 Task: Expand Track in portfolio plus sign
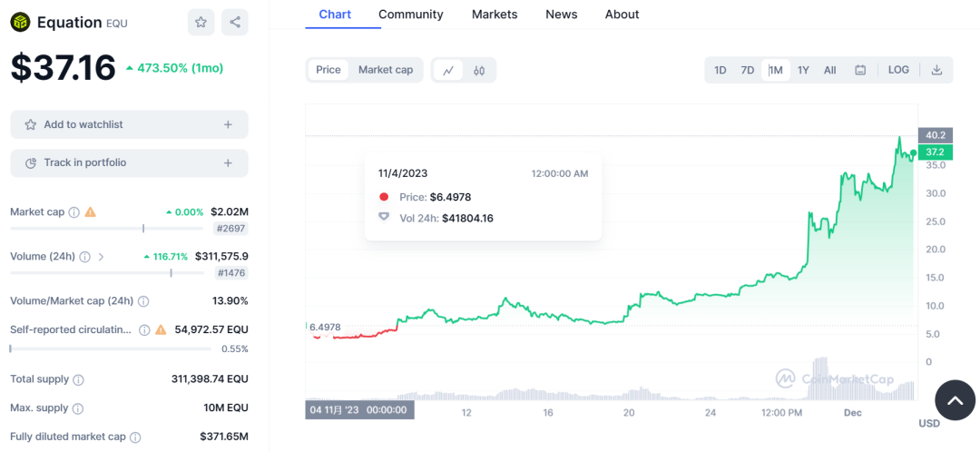pos(228,163)
